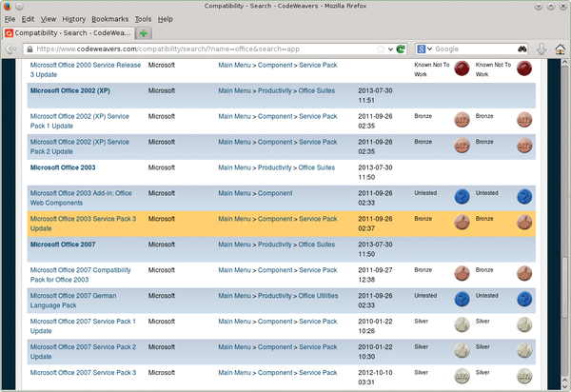Screen dimensions: 571x392
Task: Click first Bronze thumb icon in highlighted row
Action: (462, 223)
